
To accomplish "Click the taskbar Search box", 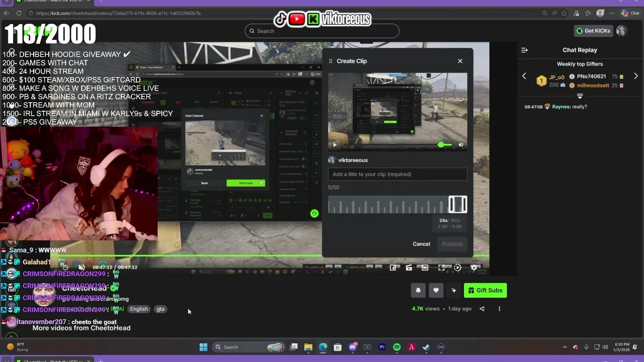I will pos(249,347).
